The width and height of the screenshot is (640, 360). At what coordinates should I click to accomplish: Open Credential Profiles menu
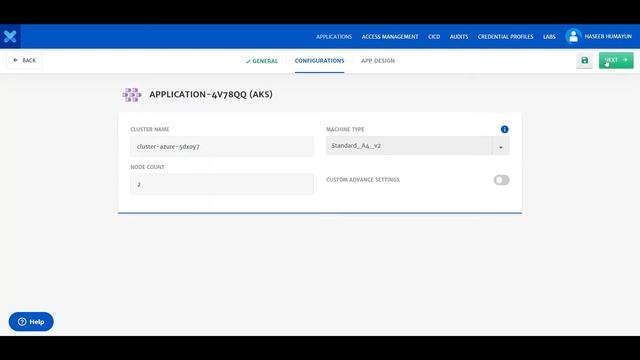point(505,37)
